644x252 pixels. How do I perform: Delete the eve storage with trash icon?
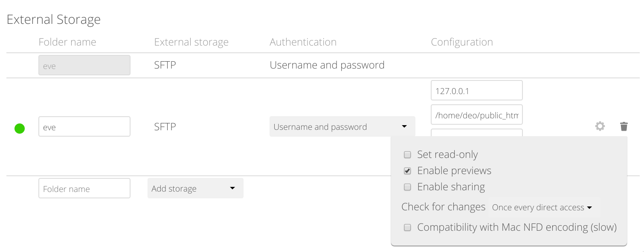624,126
